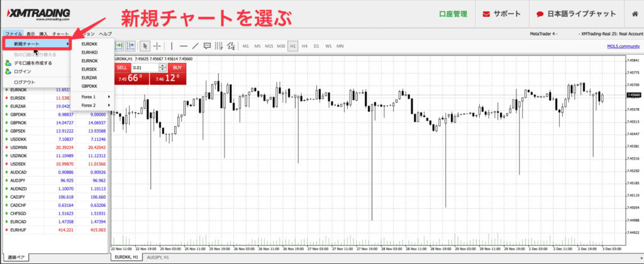This screenshot has height=264, width=644.
Task: Open the MQL5.community link
Action: tap(623, 46)
